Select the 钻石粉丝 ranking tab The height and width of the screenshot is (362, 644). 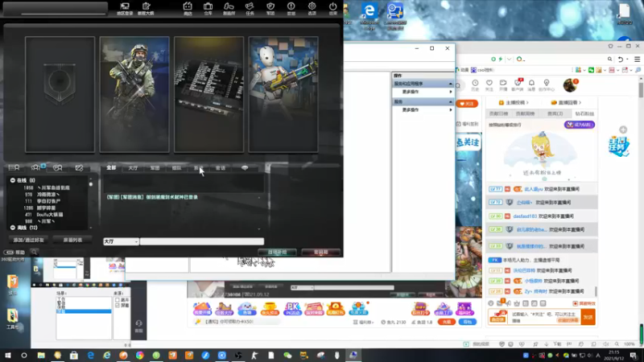click(584, 113)
